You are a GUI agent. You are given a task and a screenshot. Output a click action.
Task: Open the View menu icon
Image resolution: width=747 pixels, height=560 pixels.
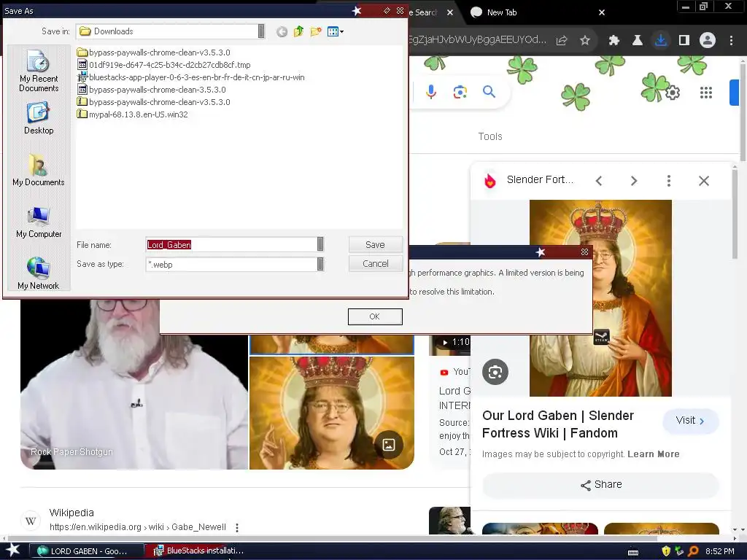[336, 32]
